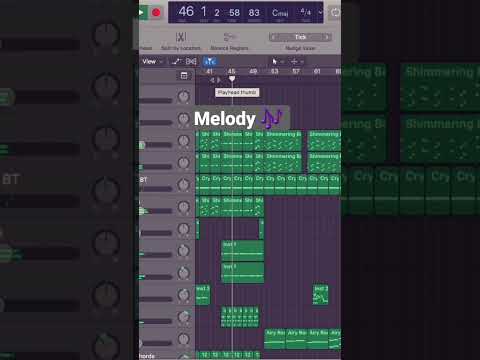The image size is (480, 360).
Task: Click the bar position value 46
Action: tap(186, 12)
